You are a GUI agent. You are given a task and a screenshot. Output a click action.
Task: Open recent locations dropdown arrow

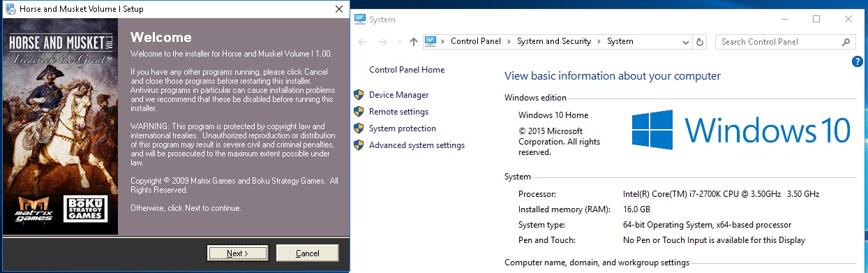399,42
